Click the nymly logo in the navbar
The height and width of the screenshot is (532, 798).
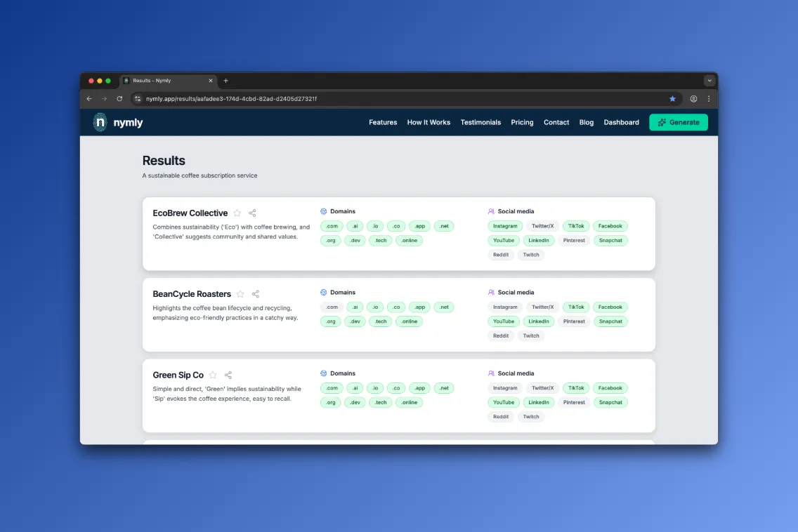117,122
